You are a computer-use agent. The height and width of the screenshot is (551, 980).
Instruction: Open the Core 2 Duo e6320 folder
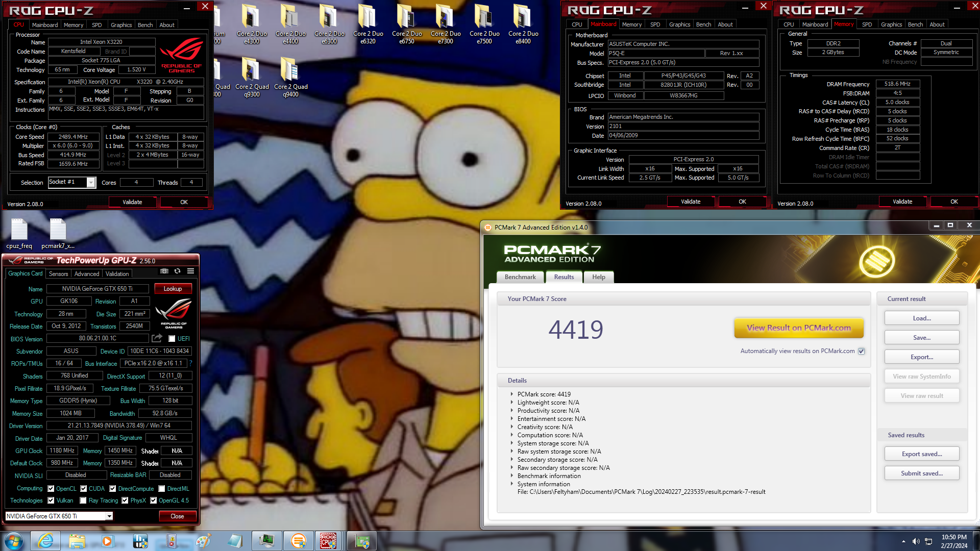point(367,23)
